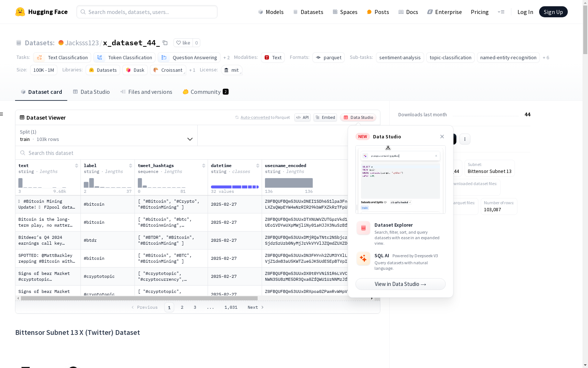Click the Question Answering task tag
588x368 pixels.
pyautogui.click(x=189, y=57)
